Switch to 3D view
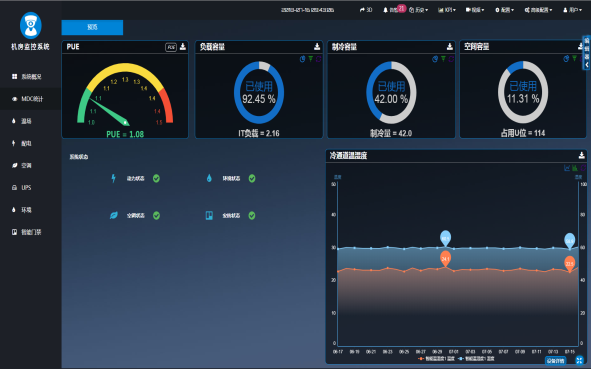 pos(366,10)
